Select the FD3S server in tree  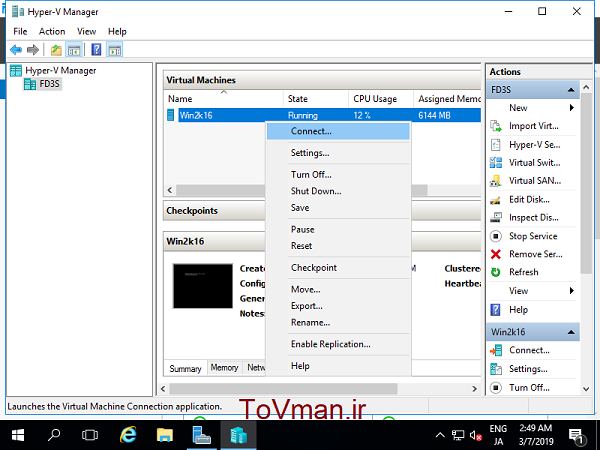click(49, 83)
